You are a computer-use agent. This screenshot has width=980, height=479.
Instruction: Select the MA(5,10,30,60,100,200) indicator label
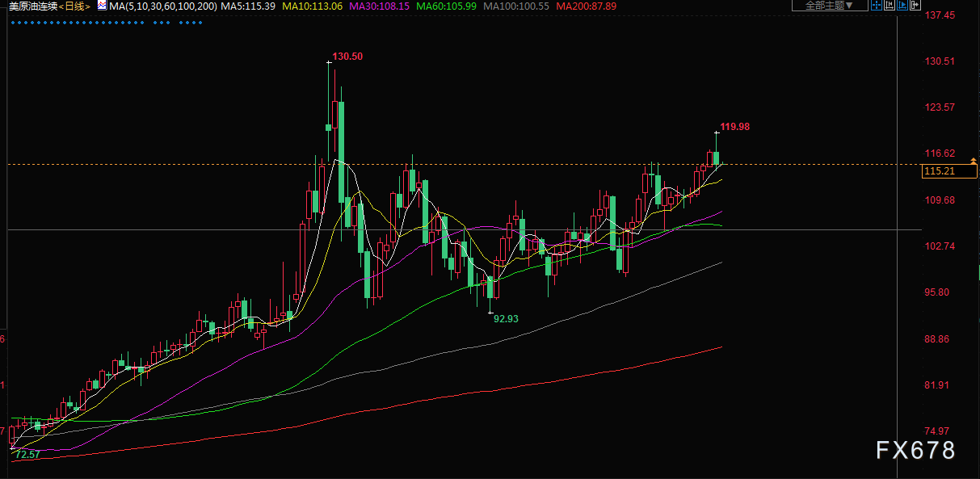(163, 6)
